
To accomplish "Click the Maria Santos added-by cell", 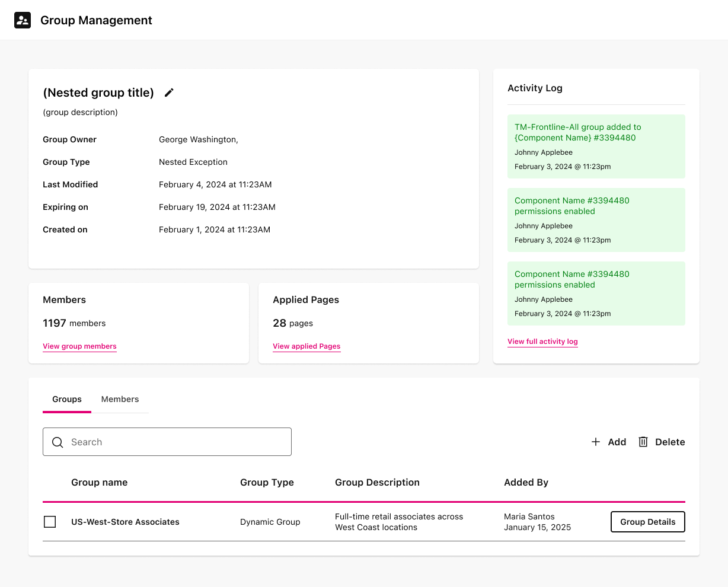I will click(538, 522).
